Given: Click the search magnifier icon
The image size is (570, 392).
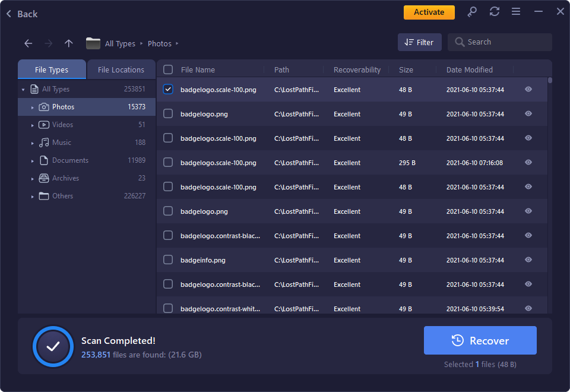Looking at the screenshot, I should click(x=460, y=42).
